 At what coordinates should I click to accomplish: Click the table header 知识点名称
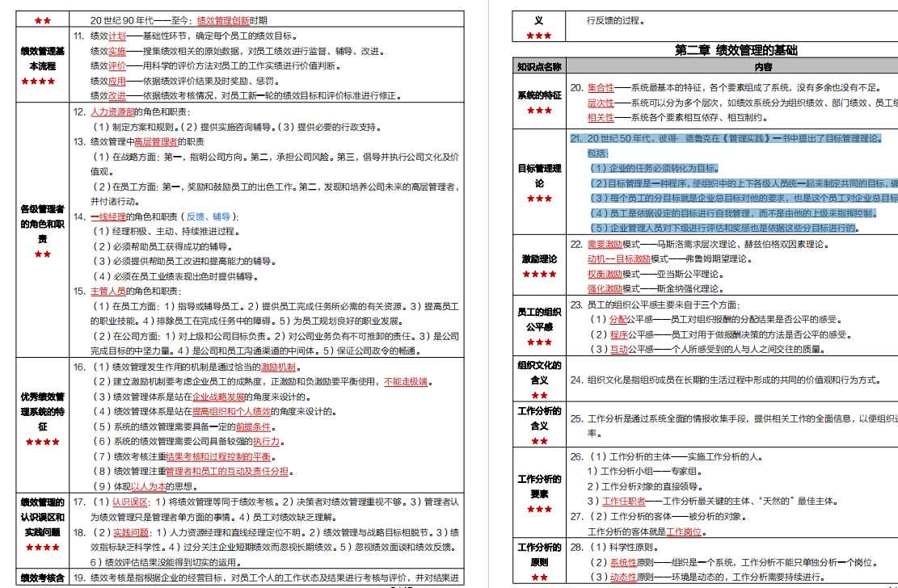click(x=539, y=67)
